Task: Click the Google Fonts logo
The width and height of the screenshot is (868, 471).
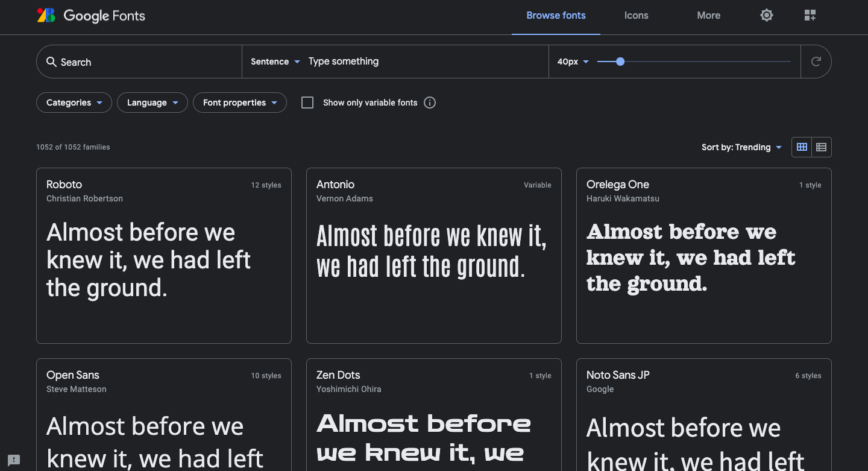Action: coord(91,16)
